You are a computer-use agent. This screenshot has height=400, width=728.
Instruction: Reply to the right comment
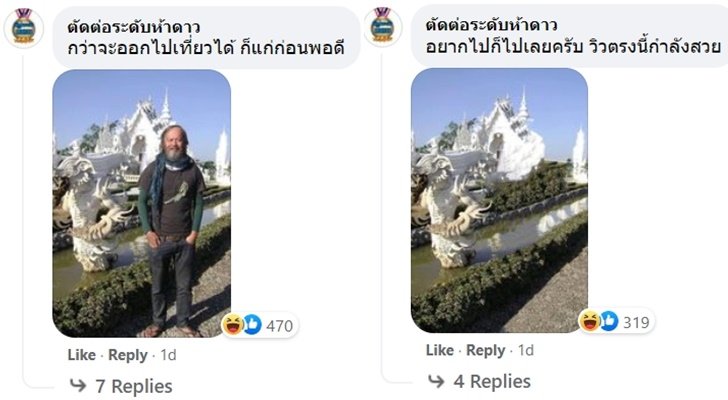point(486,350)
